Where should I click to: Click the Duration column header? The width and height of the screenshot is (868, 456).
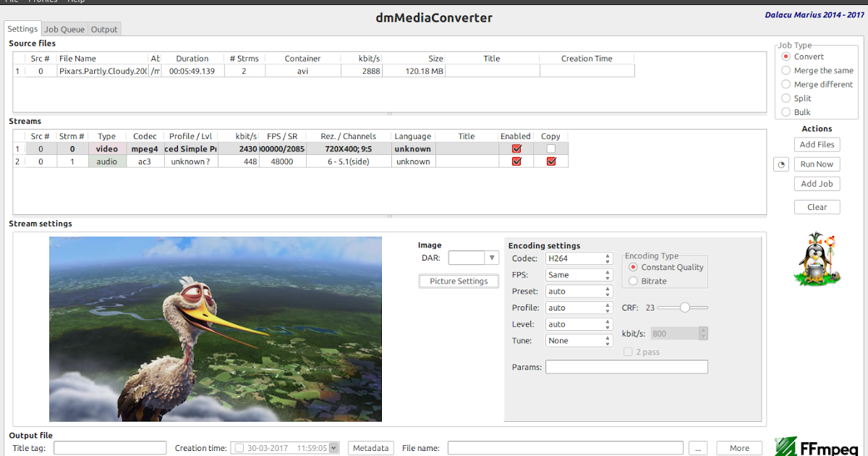192,59
